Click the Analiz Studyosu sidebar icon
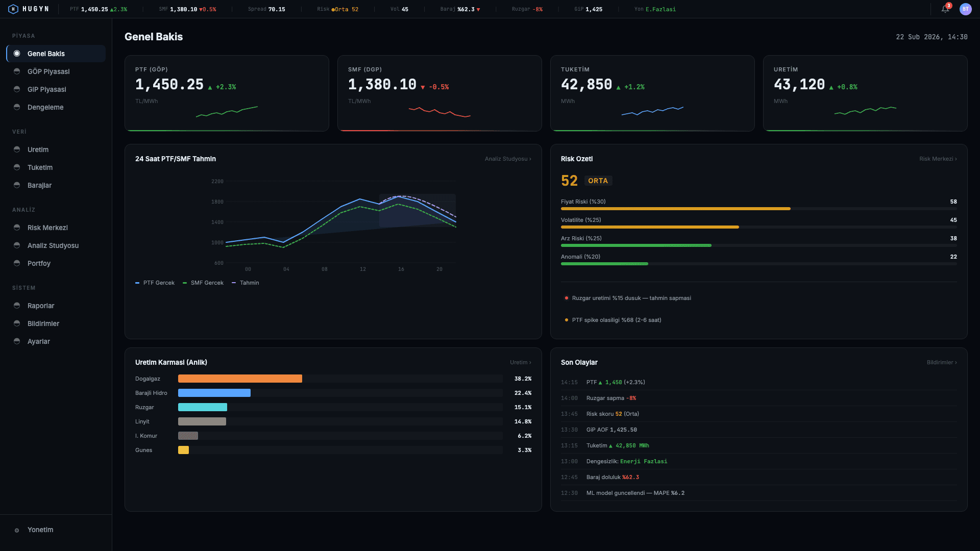The height and width of the screenshot is (551, 980). [x=17, y=245]
